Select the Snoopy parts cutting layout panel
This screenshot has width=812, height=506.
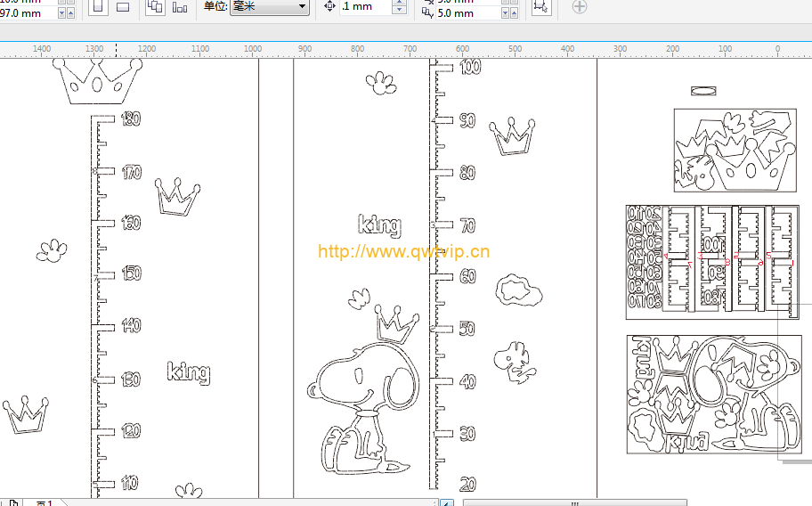coord(714,394)
